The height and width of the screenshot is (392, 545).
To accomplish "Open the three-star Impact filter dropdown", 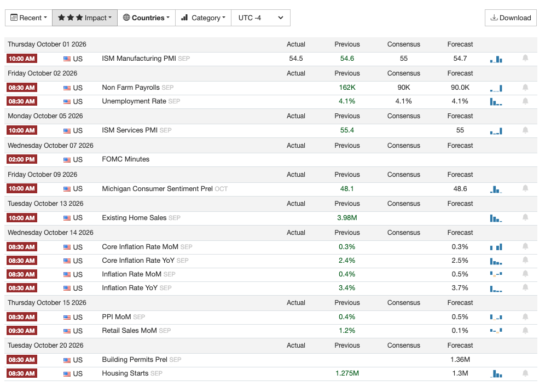I will click(85, 18).
